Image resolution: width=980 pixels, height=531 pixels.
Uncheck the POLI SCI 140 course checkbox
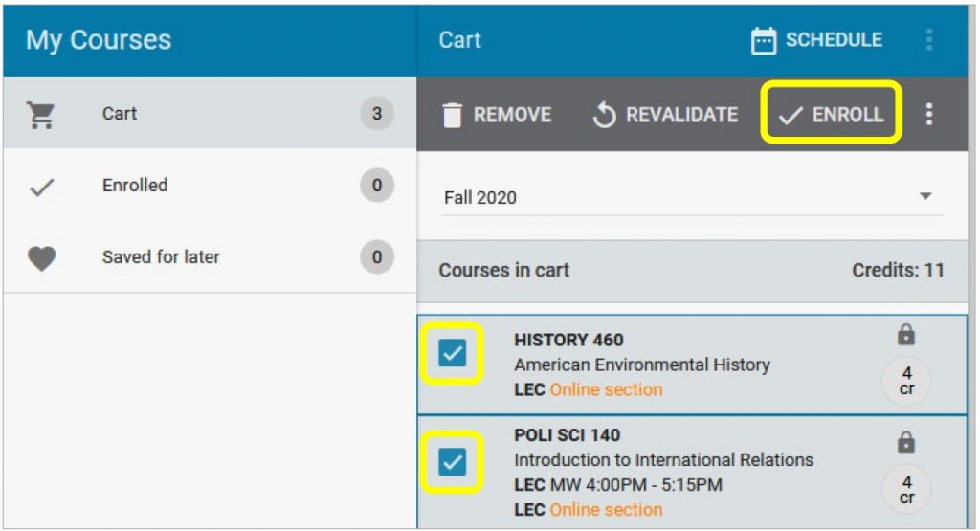click(452, 462)
